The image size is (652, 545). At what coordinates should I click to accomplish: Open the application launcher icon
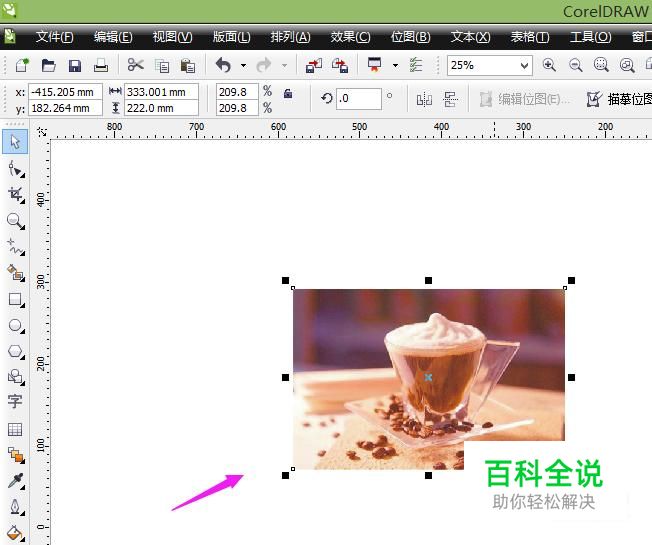click(374, 65)
